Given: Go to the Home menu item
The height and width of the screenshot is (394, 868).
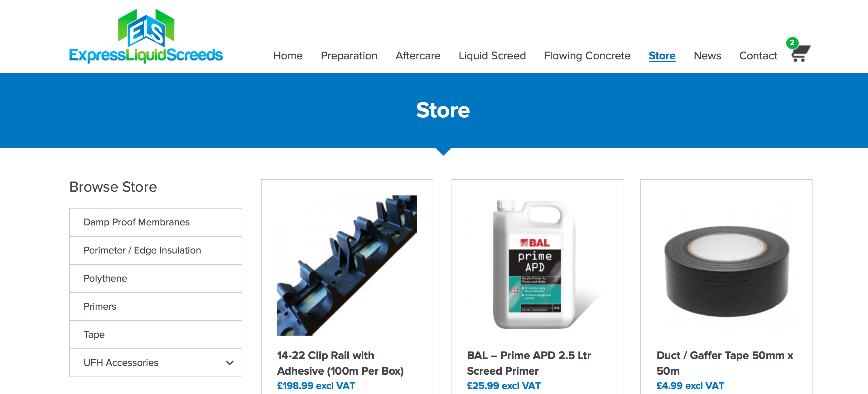Looking at the screenshot, I should (288, 56).
